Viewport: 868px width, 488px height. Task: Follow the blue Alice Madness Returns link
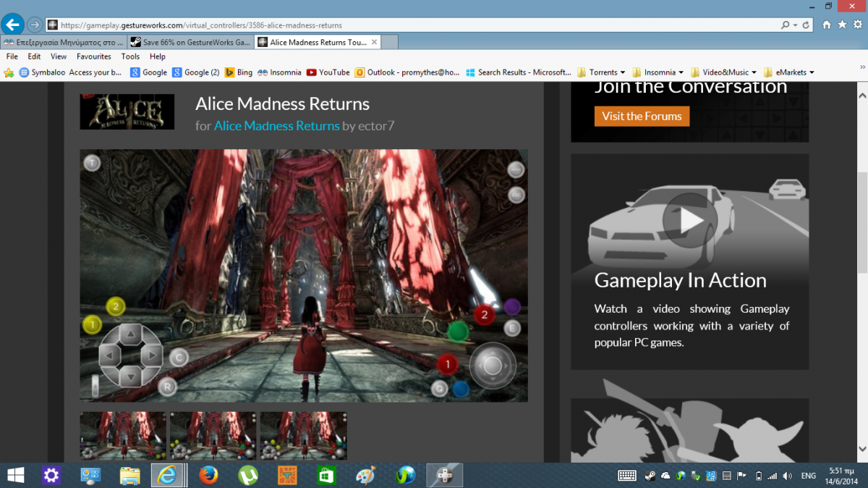[x=276, y=126]
